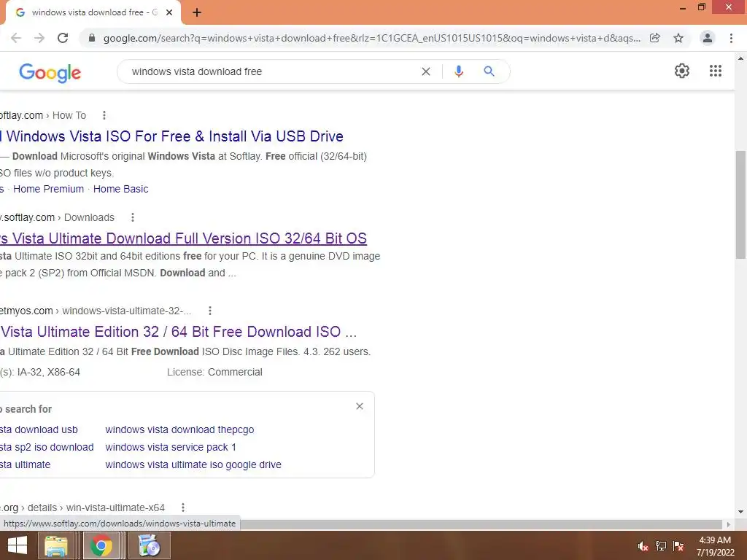This screenshot has width=747, height=560.
Task: Open options for getmyos.com result
Action: pos(209,311)
